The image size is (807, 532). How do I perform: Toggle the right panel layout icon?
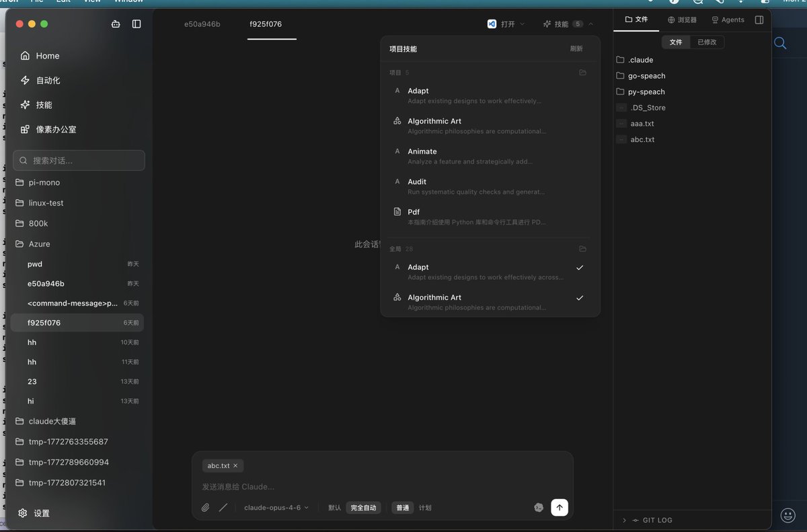(x=759, y=20)
